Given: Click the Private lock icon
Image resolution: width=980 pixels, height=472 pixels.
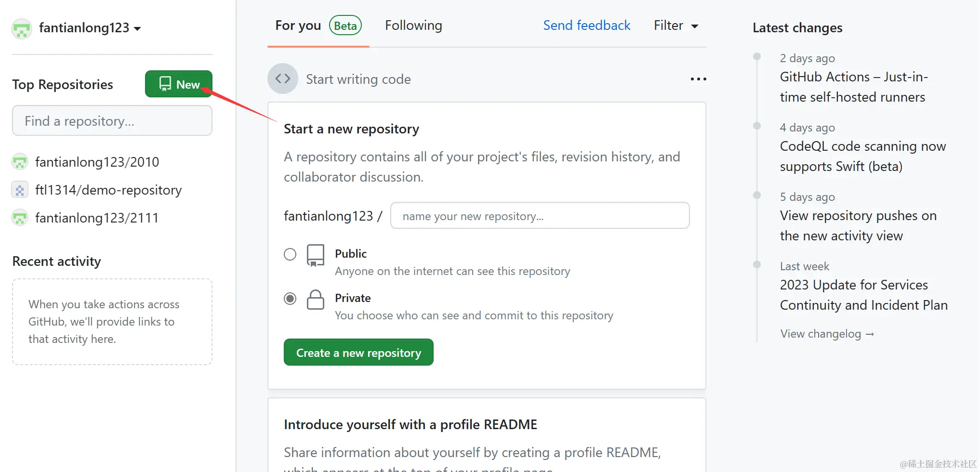Looking at the screenshot, I should click(x=316, y=300).
